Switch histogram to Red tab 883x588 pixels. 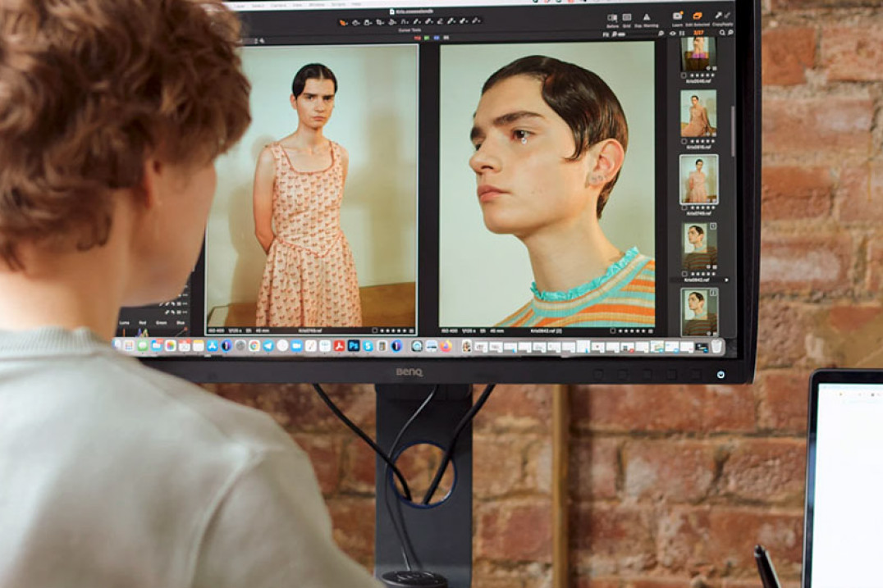pyautogui.click(x=143, y=322)
